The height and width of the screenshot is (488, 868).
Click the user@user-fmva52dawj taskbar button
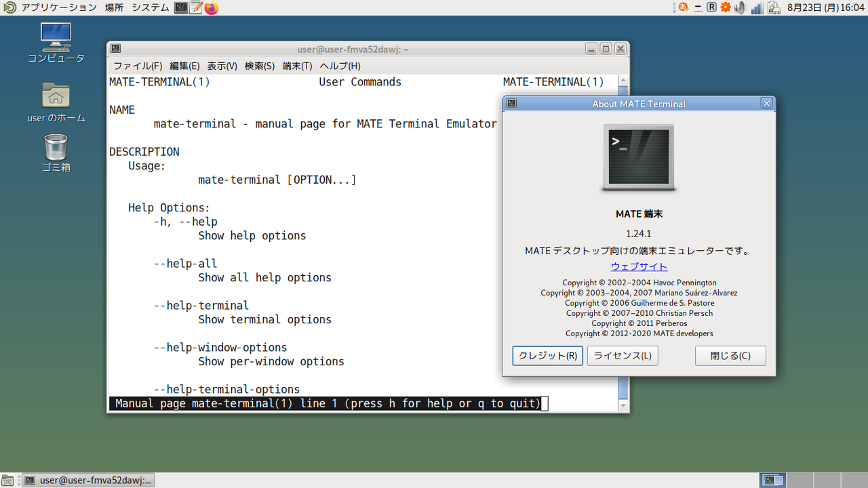pyautogui.click(x=89, y=481)
